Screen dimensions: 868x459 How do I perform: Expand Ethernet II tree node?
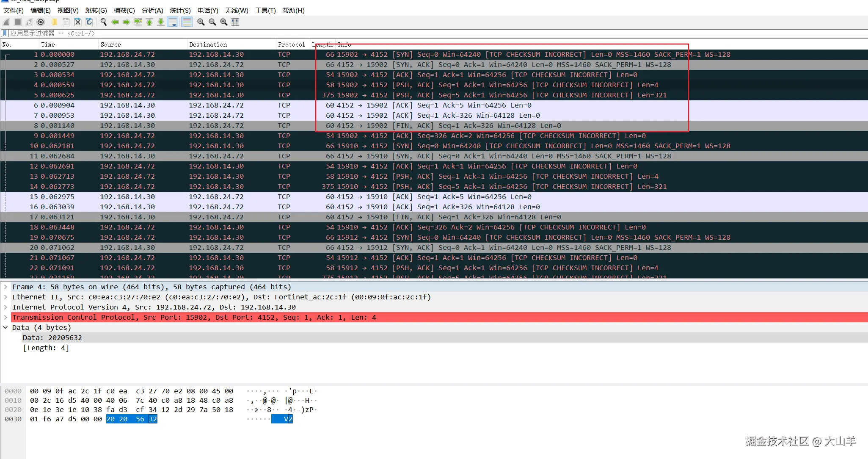pos(6,297)
